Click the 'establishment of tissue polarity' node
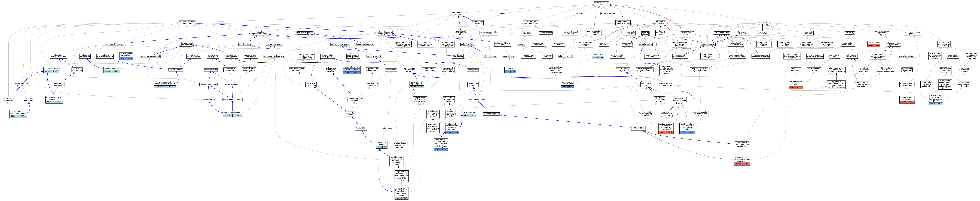The height and width of the screenshot is (201, 980). tap(429, 70)
